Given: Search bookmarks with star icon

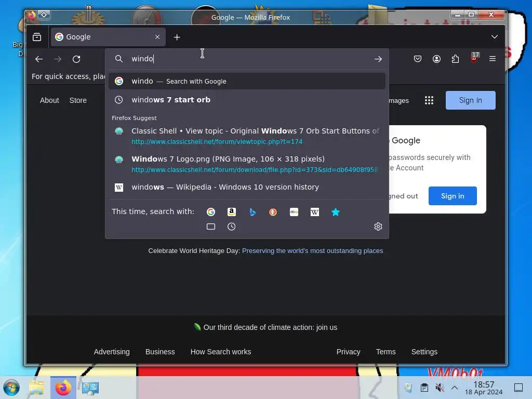Looking at the screenshot, I should tap(335, 212).
